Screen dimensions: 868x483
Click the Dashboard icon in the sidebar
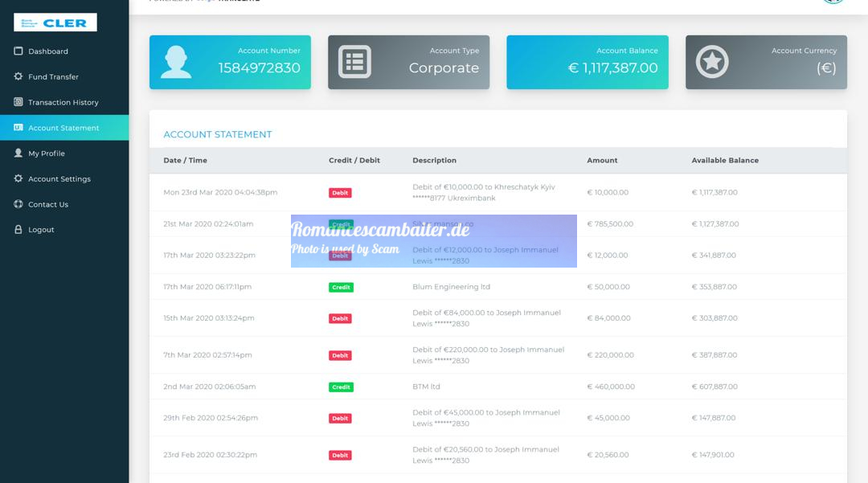point(18,51)
